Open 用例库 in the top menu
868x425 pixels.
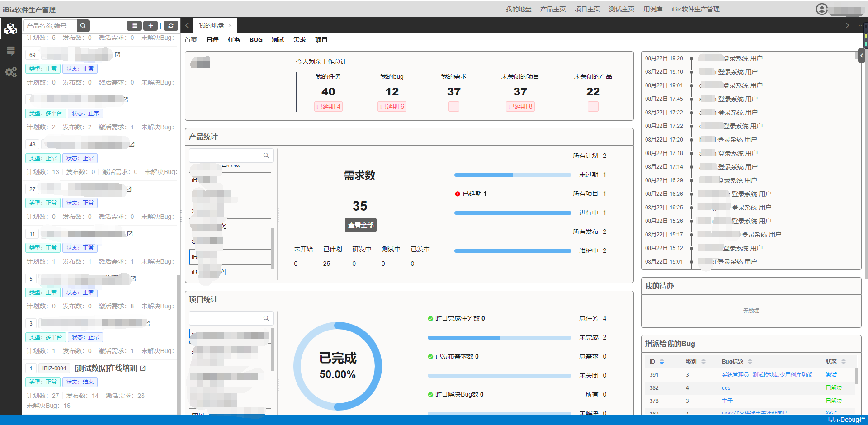coord(653,9)
